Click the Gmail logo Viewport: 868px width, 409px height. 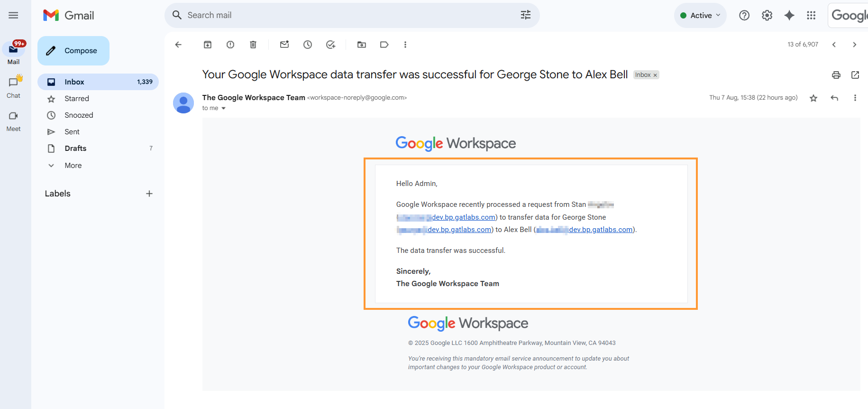tap(69, 15)
